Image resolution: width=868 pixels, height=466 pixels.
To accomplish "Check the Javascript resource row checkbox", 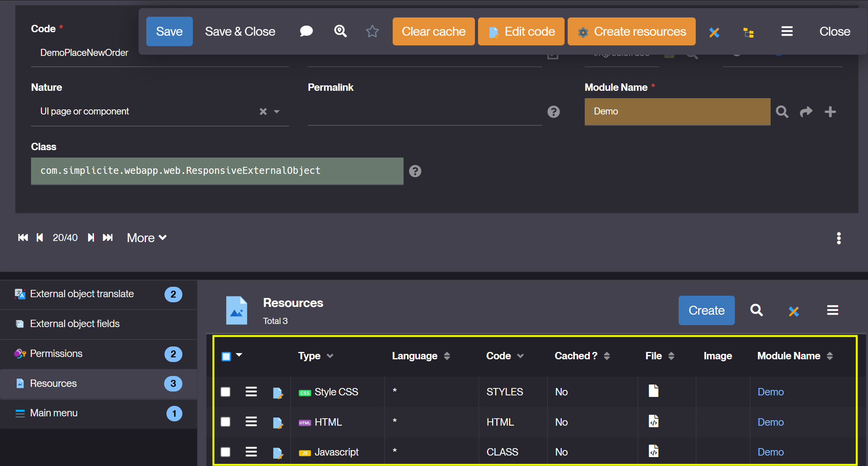I will coord(225,452).
